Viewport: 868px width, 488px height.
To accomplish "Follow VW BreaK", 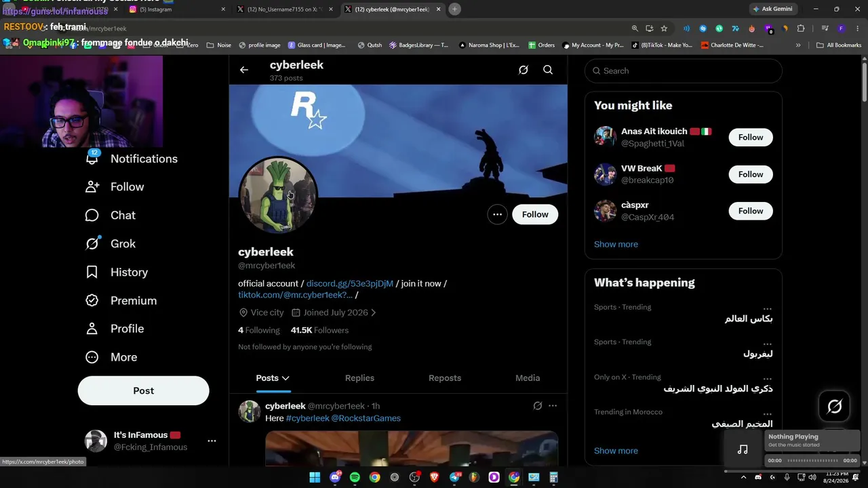I will [x=751, y=174].
